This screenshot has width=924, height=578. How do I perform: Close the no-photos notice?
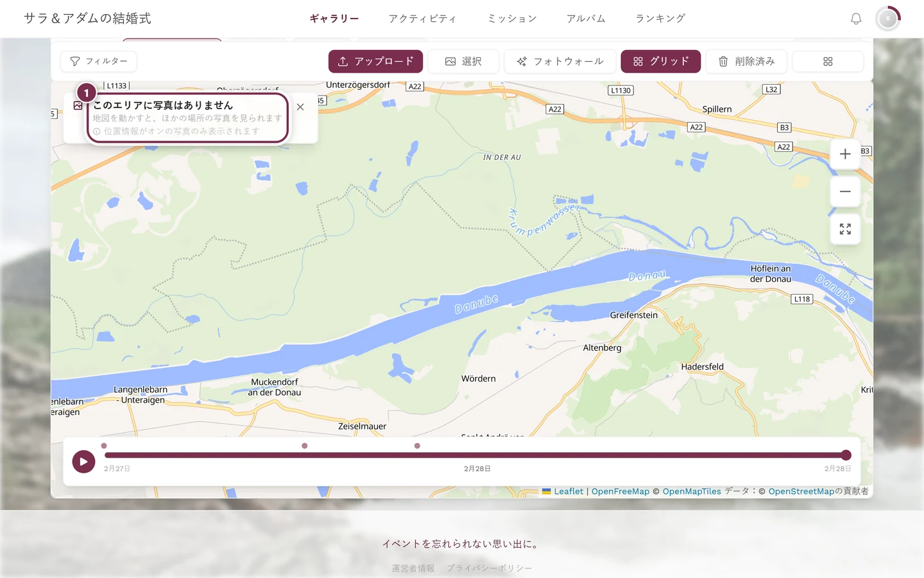click(x=300, y=107)
